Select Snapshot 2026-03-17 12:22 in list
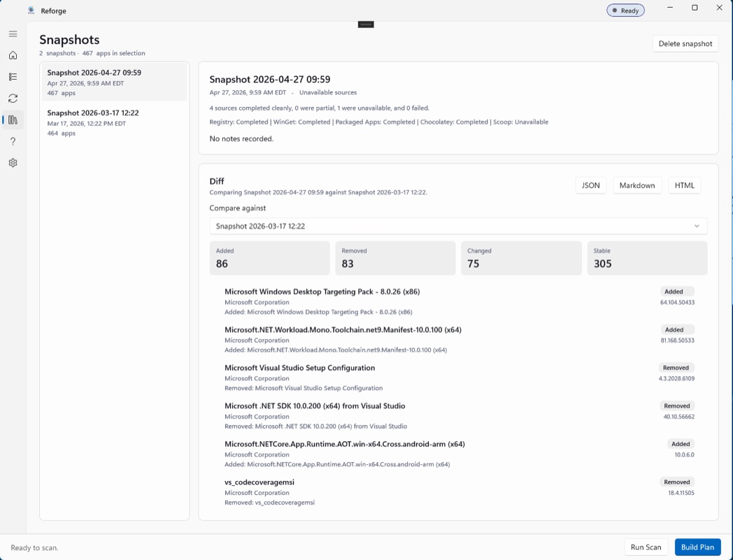The image size is (733, 560). (115, 122)
